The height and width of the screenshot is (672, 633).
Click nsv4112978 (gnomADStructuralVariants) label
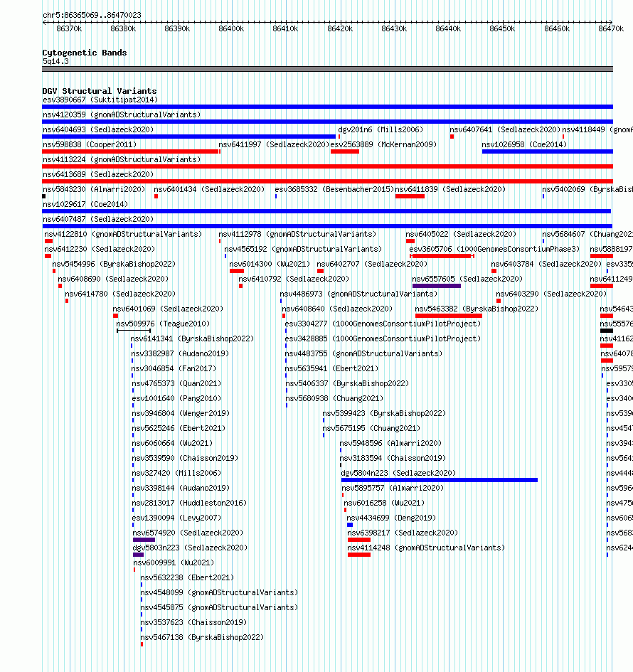(297, 235)
